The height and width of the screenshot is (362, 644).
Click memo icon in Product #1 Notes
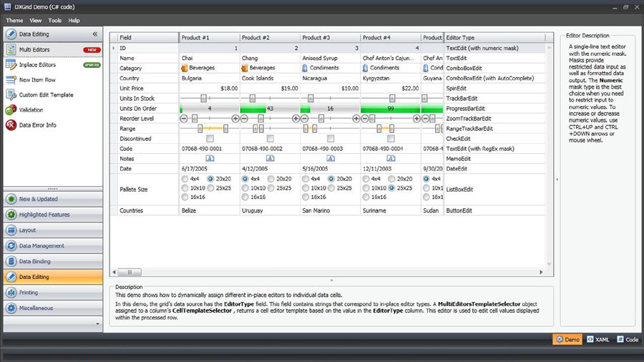pyautogui.click(x=210, y=159)
